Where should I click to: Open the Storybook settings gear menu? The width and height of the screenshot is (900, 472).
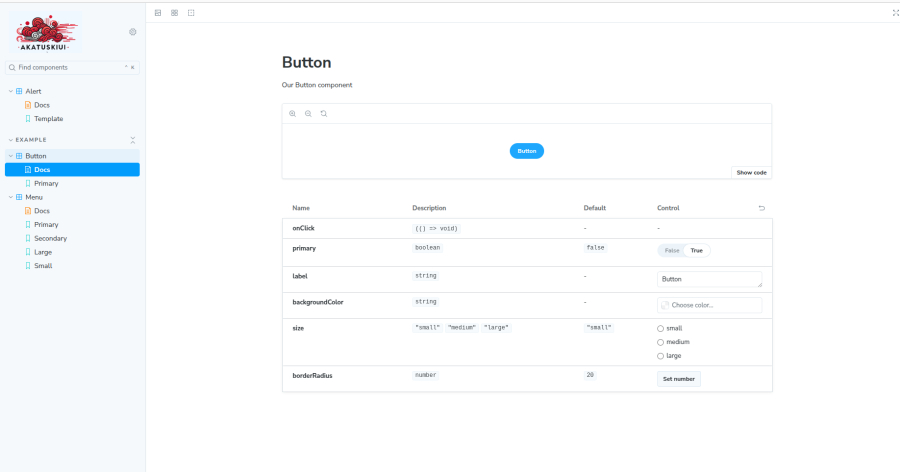pos(133,32)
